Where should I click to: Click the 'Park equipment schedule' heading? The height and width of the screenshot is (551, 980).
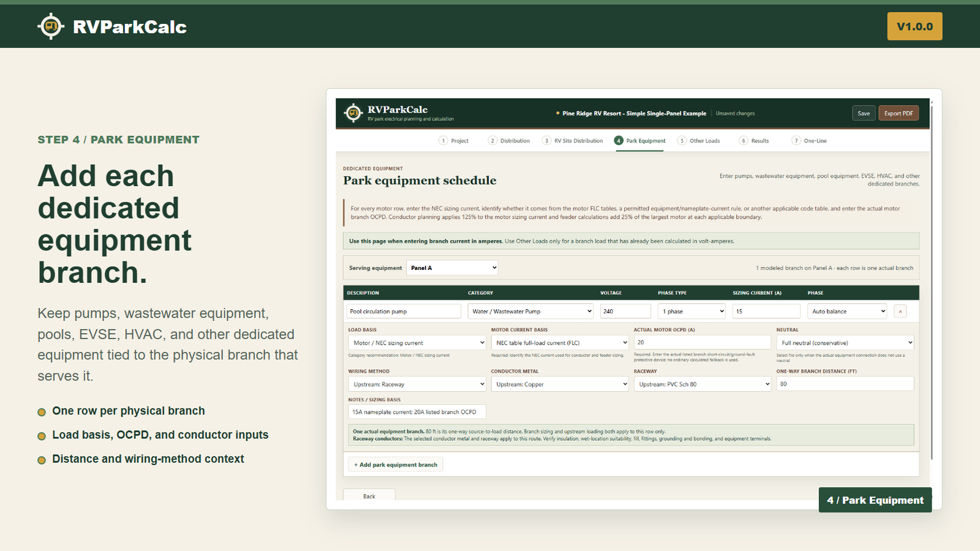(420, 181)
